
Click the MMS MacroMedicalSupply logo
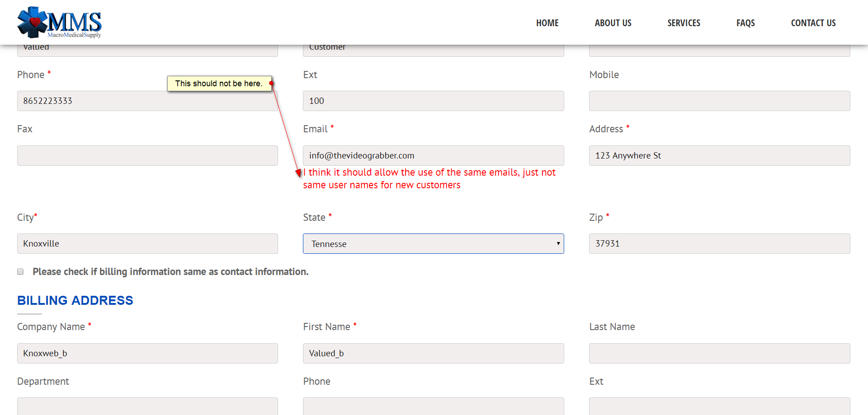59,22
